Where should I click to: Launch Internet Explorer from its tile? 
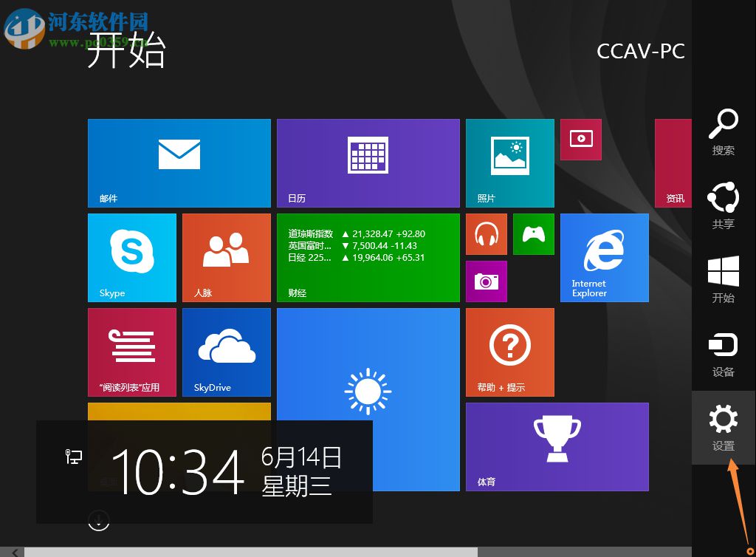click(604, 257)
